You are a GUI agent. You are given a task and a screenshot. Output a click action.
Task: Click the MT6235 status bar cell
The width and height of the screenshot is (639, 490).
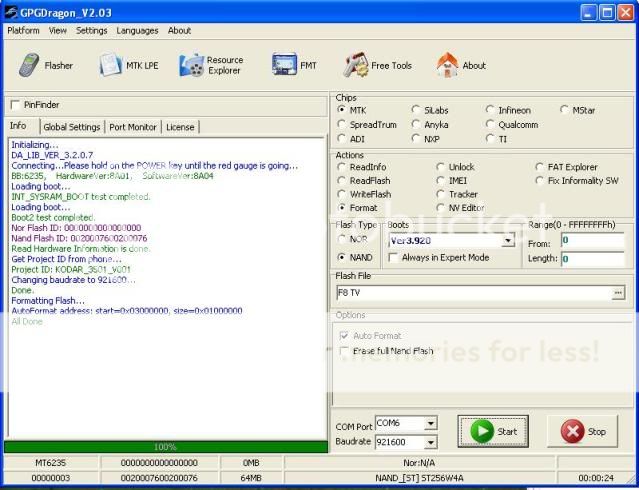51,463
